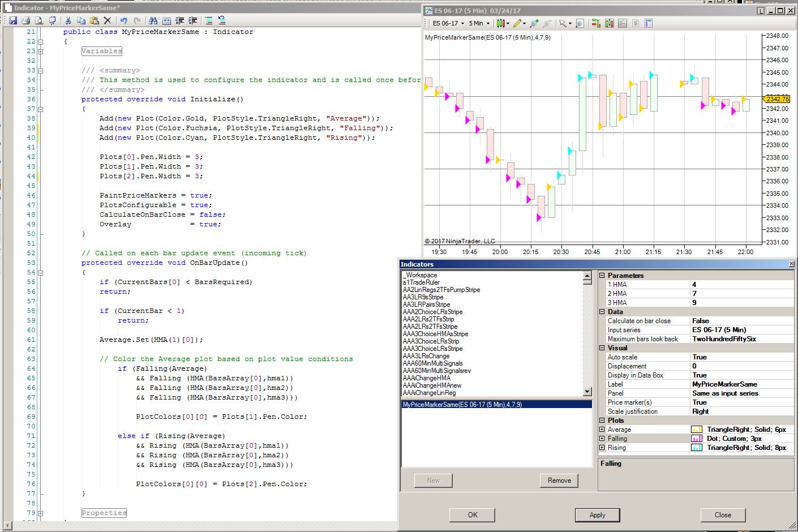Select the pencil drawing tools icon
The height and width of the screenshot is (532, 798).
pyautogui.click(x=518, y=23)
